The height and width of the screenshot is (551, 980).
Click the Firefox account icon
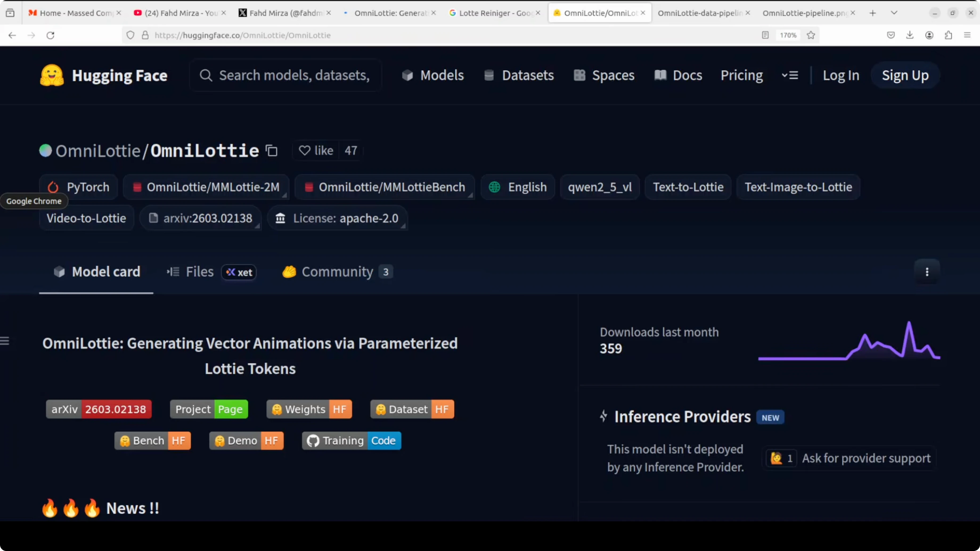[x=929, y=35]
